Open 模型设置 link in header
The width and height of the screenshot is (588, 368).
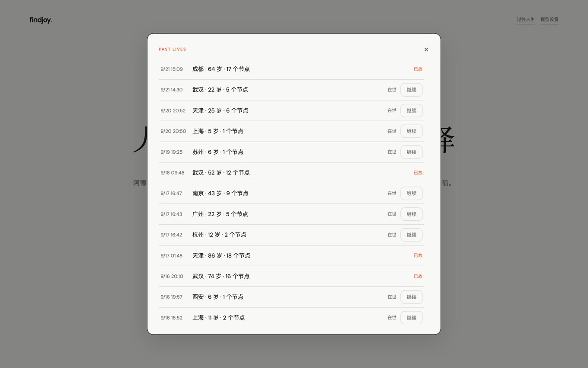pyautogui.click(x=550, y=19)
